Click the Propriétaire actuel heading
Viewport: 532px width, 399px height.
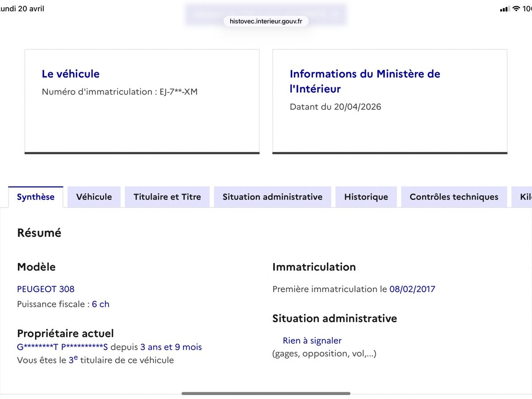click(x=65, y=333)
